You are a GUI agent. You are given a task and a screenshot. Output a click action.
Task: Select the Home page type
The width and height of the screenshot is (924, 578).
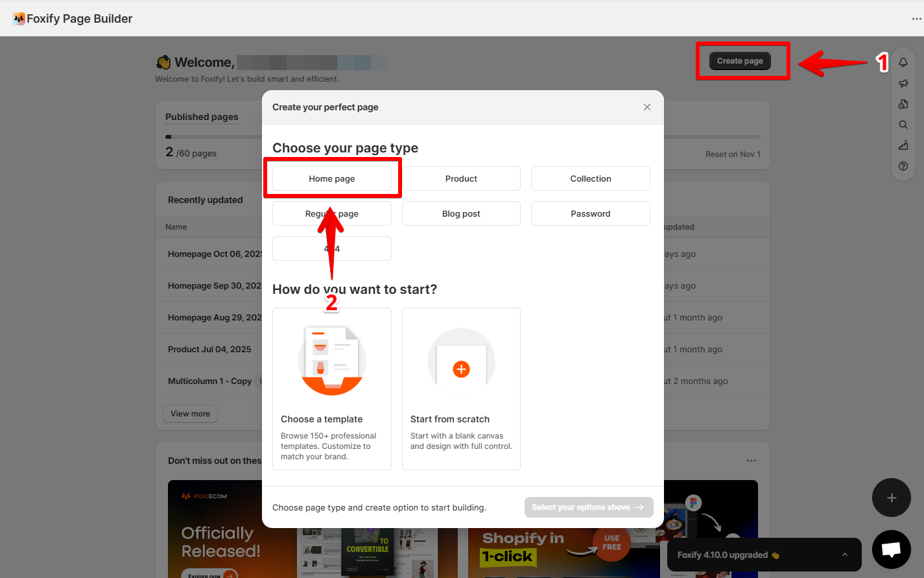click(332, 178)
